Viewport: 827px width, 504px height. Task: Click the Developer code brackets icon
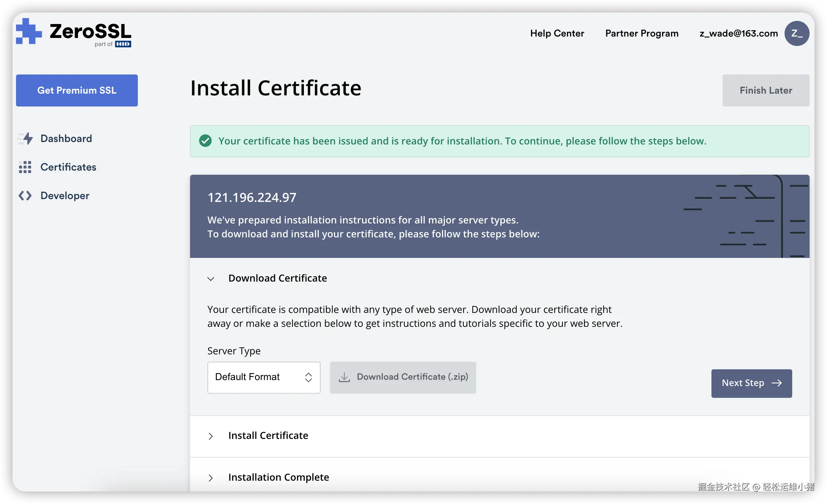point(25,196)
